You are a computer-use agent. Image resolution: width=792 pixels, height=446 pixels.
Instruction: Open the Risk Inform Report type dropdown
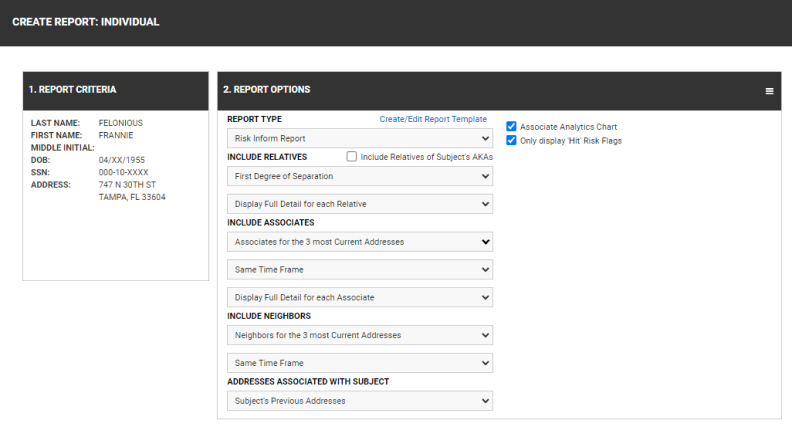pos(359,138)
